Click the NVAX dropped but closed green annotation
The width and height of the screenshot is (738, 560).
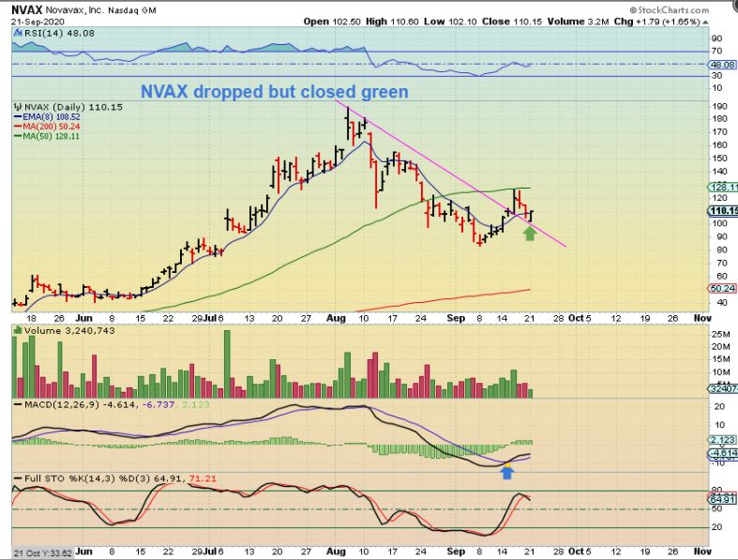(275, 91)
